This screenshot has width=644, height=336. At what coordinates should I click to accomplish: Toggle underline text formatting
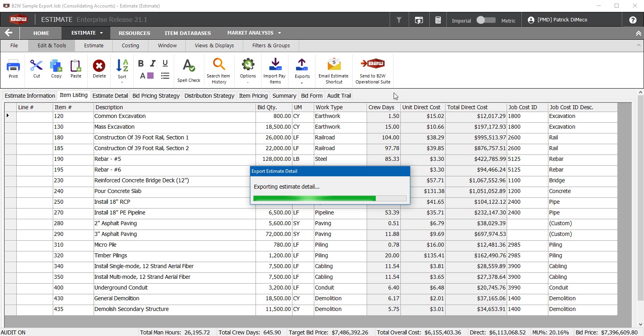pyautogui.click(x=165, y=64)
